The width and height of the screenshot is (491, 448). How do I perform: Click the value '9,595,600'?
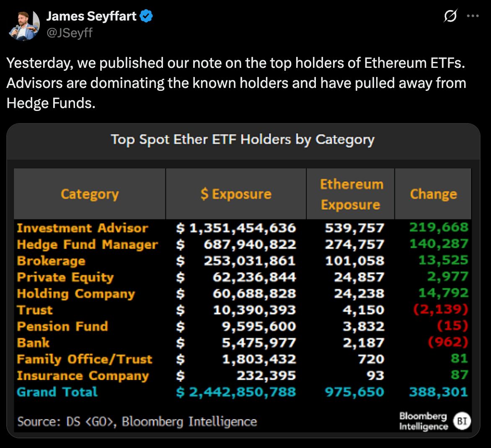coord(258,326)
